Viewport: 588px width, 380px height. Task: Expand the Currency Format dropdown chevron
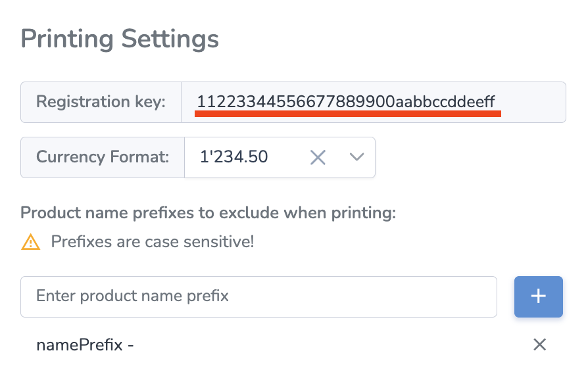(356, 157)
